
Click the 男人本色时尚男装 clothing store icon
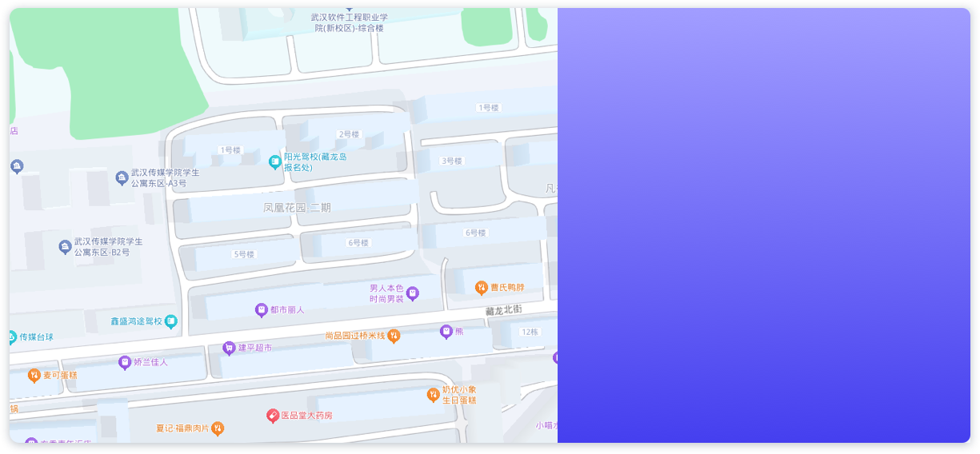point(413,293)
